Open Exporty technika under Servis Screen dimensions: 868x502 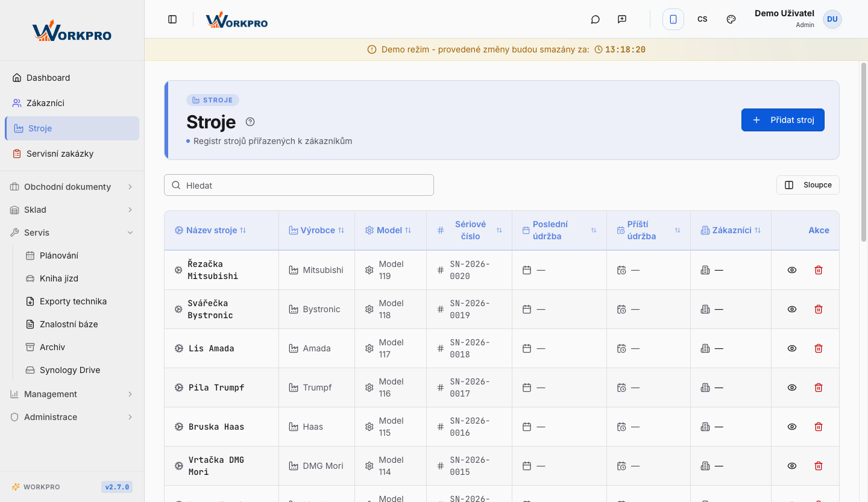point(80,301)
